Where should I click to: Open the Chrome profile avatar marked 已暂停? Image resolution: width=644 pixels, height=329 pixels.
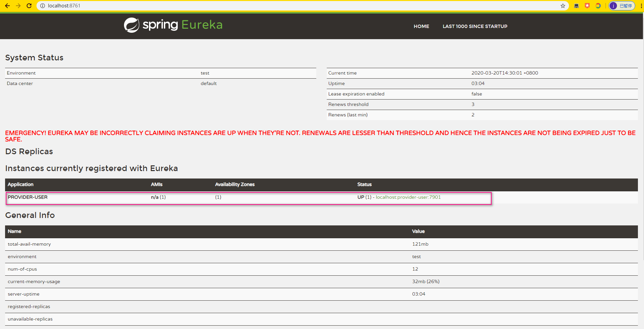tap(621, 5)
